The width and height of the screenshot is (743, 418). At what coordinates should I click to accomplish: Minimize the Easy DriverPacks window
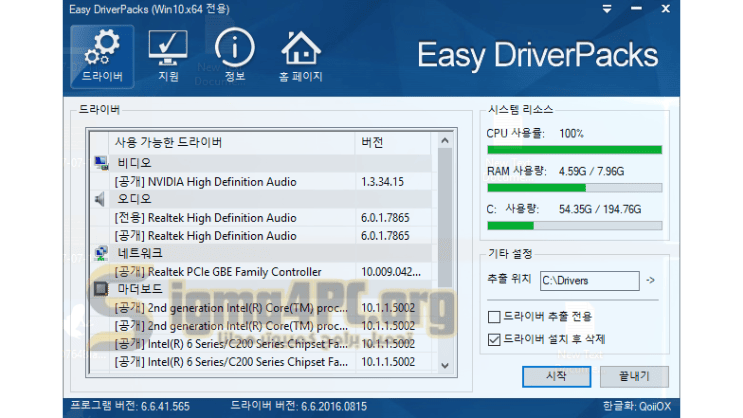coord(636,9)
